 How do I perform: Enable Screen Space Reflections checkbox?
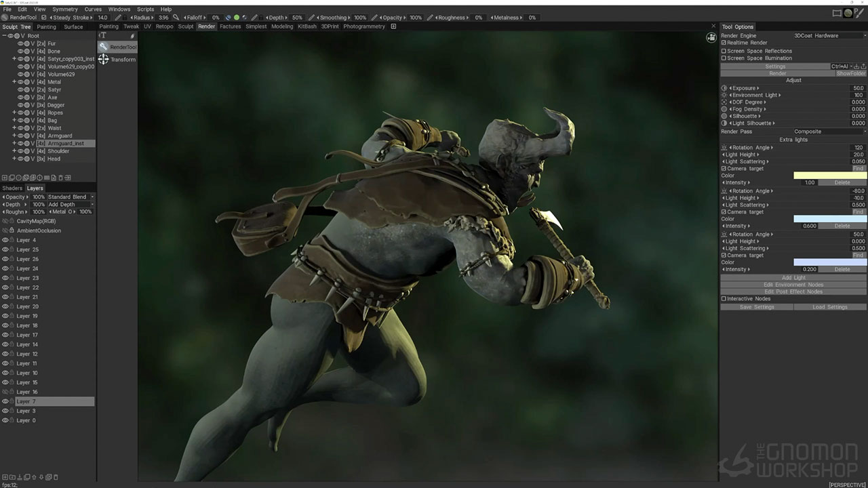(x=724, y=51)
